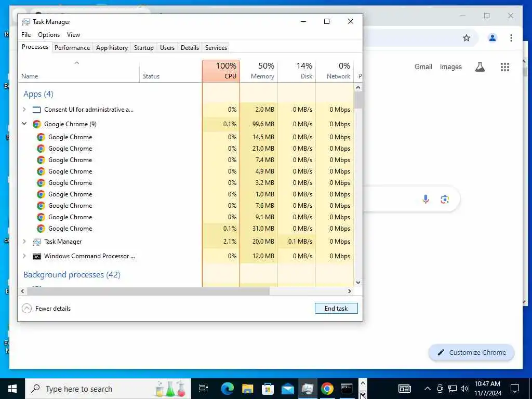532x399 pixels.
Task: Switch to the Performance tab
Action: [x=72, y=48]
